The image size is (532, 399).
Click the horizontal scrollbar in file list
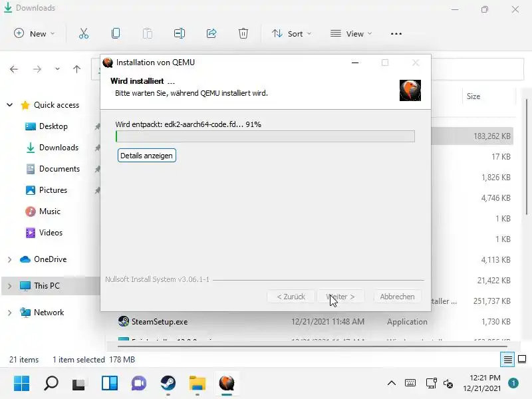click(x=312, y=346)
